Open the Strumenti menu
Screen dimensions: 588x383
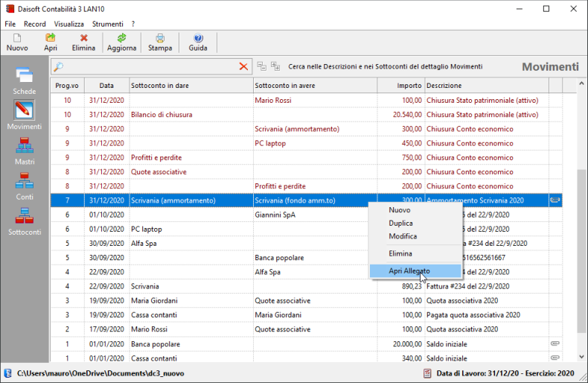(108, 24)
